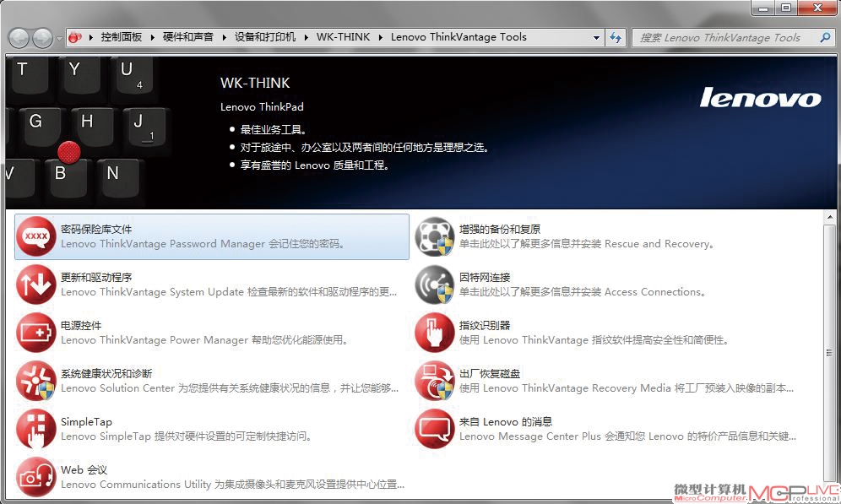Click the 指纹软件 description text

594,340
